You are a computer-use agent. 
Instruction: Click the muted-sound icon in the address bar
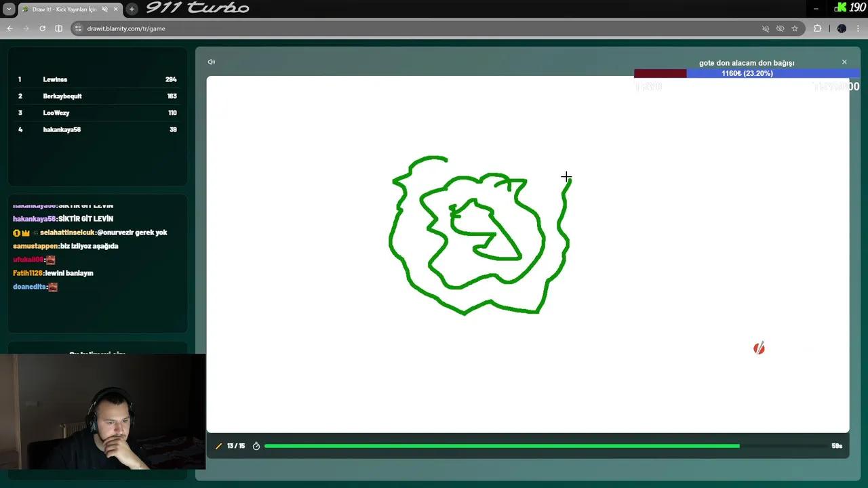pyautogui.click(x=766, y=28)
